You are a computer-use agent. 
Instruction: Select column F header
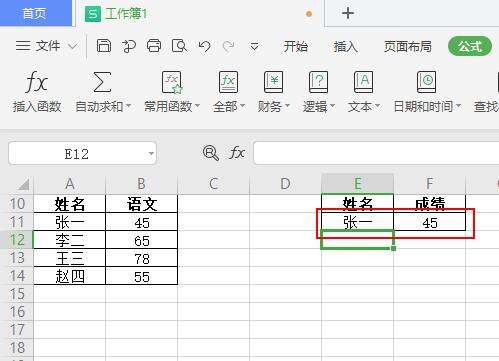click(x=429, y=184)
